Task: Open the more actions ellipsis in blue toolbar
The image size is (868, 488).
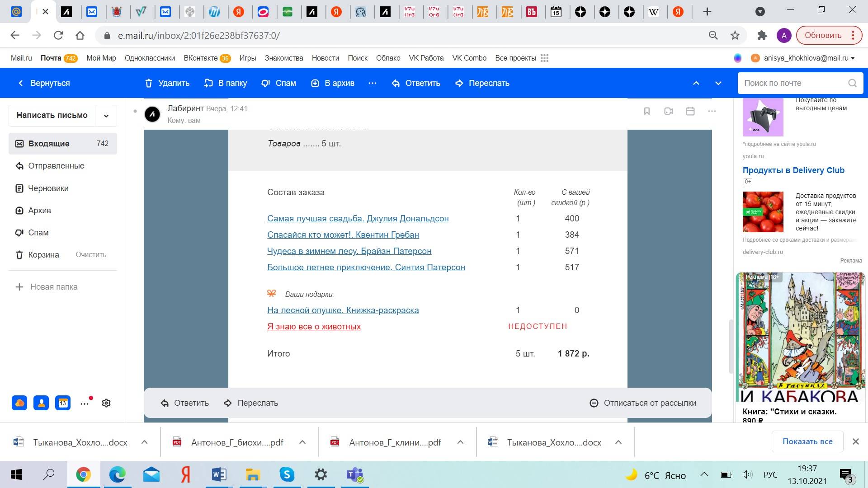Action: click(x=373, y=83)
